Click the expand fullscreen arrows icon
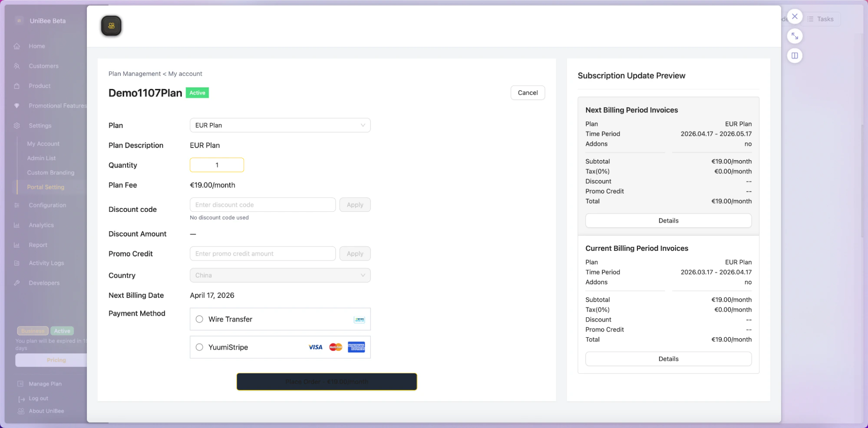Screen dimensions: 868x428 coord(795,36)
